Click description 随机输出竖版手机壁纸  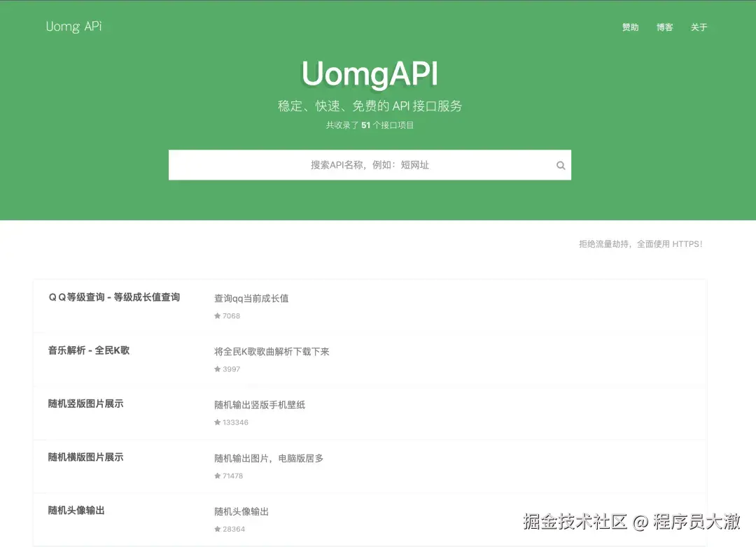tap(260, 405)
